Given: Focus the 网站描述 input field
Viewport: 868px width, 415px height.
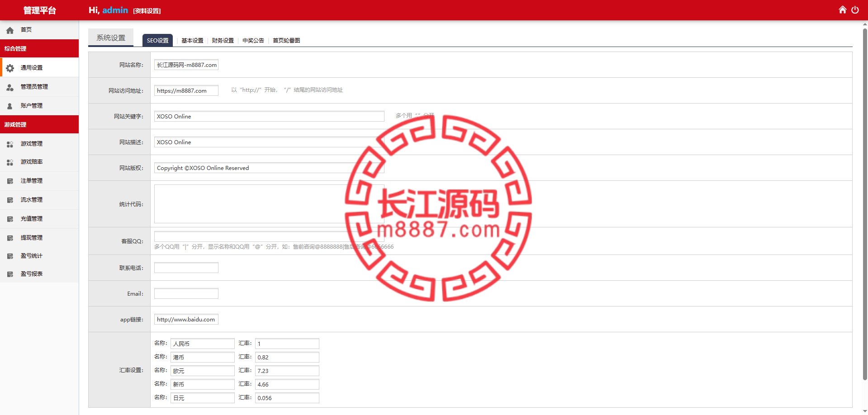Looking at the screenshot, I should tap(269, 142).
